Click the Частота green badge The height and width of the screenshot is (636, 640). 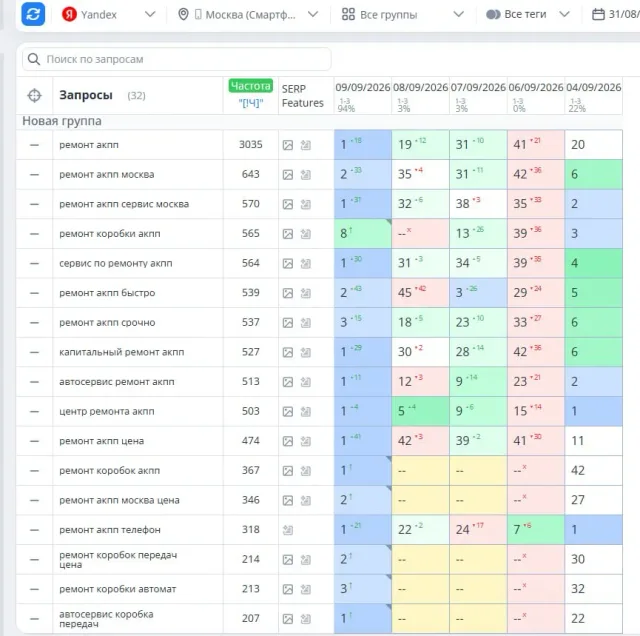click(x=251, y=86)
